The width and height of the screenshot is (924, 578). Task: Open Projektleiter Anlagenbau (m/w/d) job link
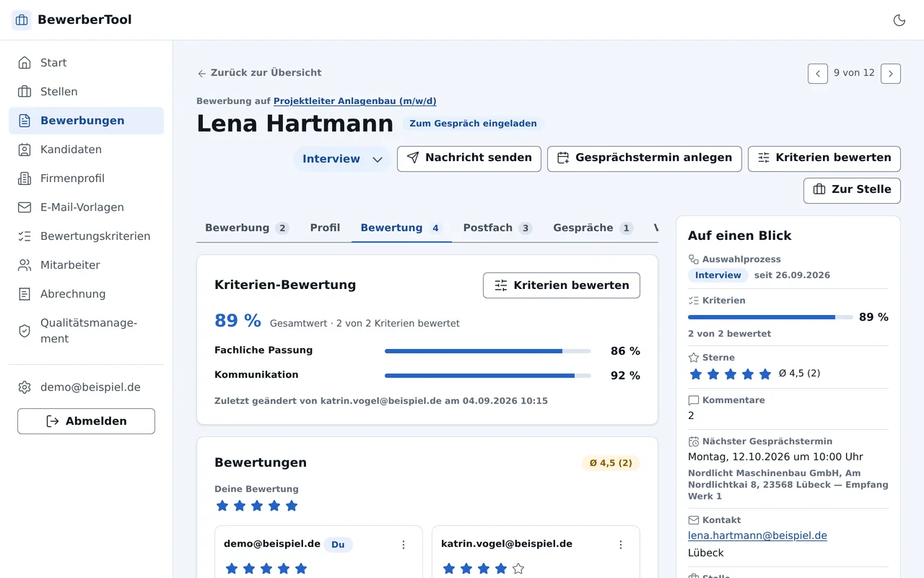(x=355, y=101)
